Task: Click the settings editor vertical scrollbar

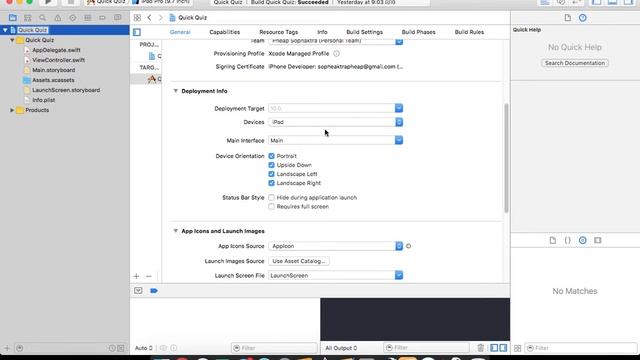Action: [x=507, y=158]
